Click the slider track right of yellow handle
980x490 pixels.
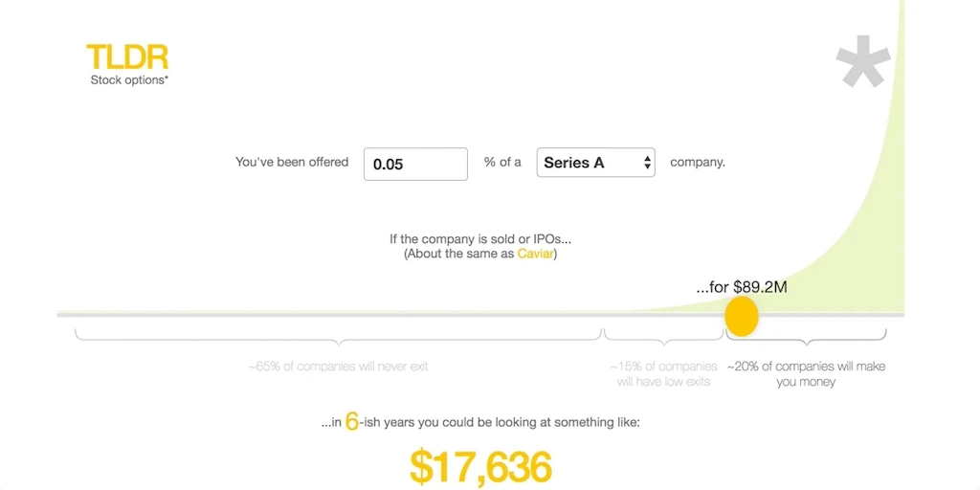pyautogui.click(x=832, y=315)
